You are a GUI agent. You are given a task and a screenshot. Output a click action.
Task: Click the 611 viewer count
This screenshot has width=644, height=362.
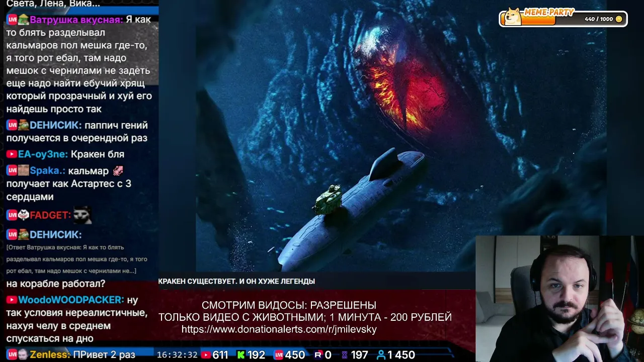click(x=220, y=355)
